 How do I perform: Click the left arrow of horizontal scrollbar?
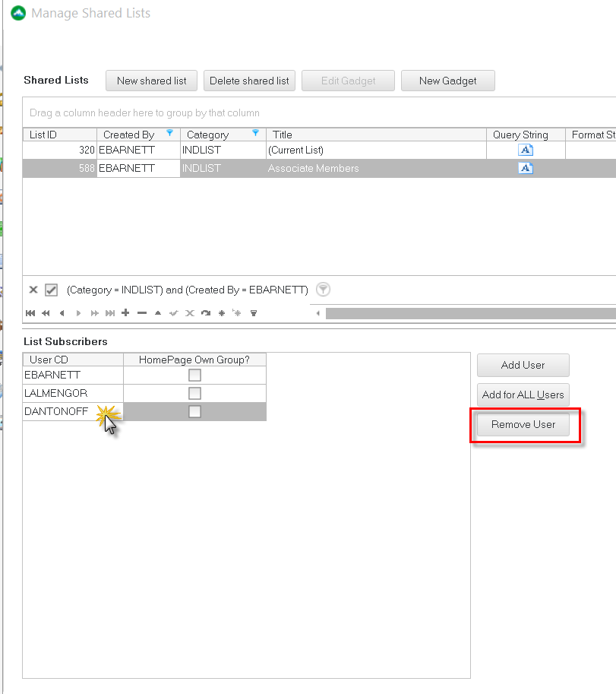tap(318, 312)
